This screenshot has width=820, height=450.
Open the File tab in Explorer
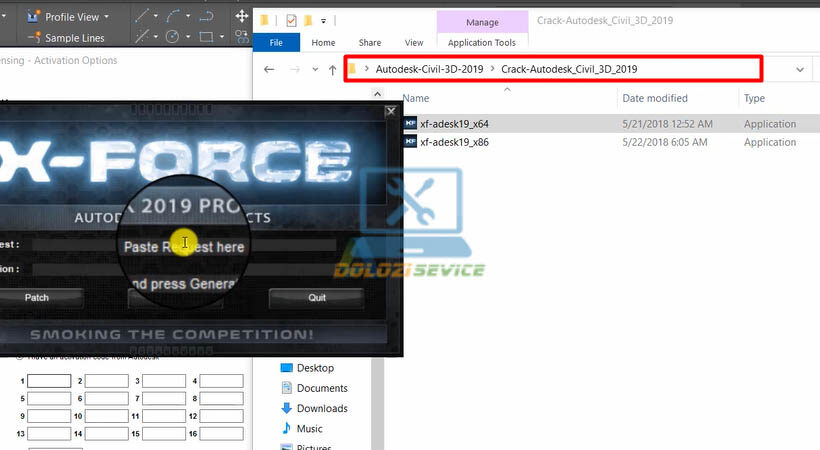click(x=277, y=43)
